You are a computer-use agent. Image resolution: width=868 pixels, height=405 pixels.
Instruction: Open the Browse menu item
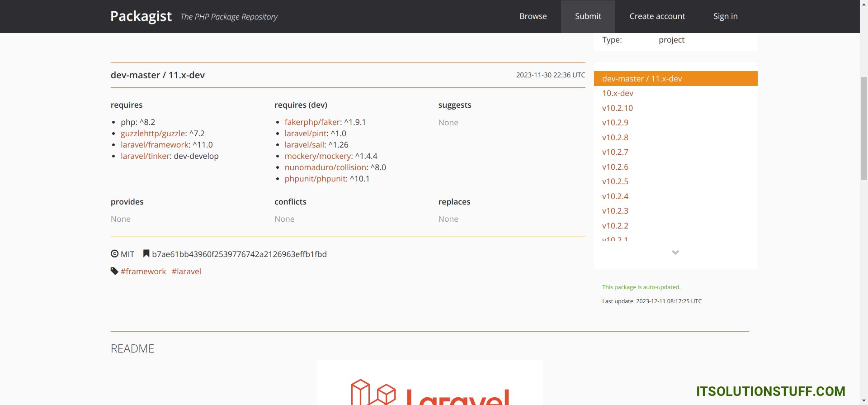tap(533, 16)
